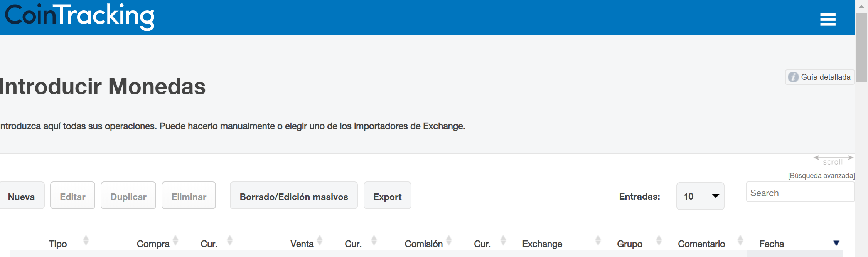The width and height of the screenshot is (868, 257).
Task: Sort by Venta column arrows
Action: (x=320, y=240)
